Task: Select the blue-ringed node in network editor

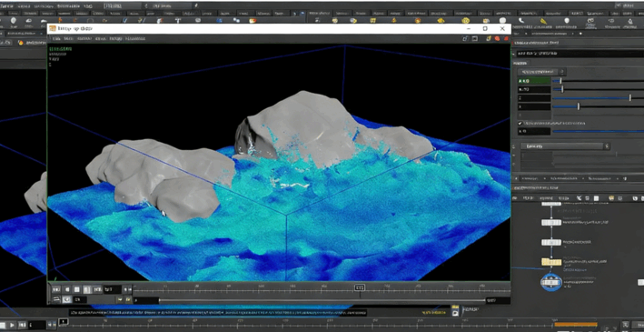Action: [x=550, y=282]
